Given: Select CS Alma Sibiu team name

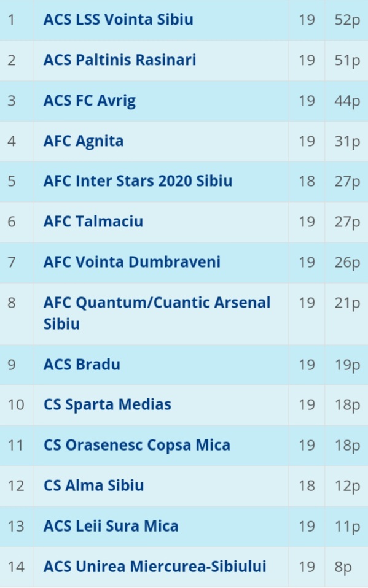Looking at the screenshot, I should click(x=93, y=485).
